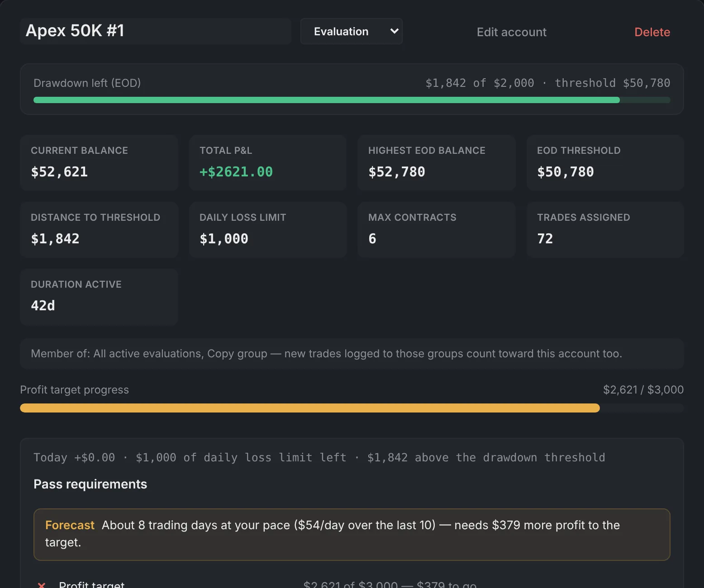The width and height of the screenshot is (704, 588).
Task: Select the Total P&L value +$2621.00
Action: point(236,172)
